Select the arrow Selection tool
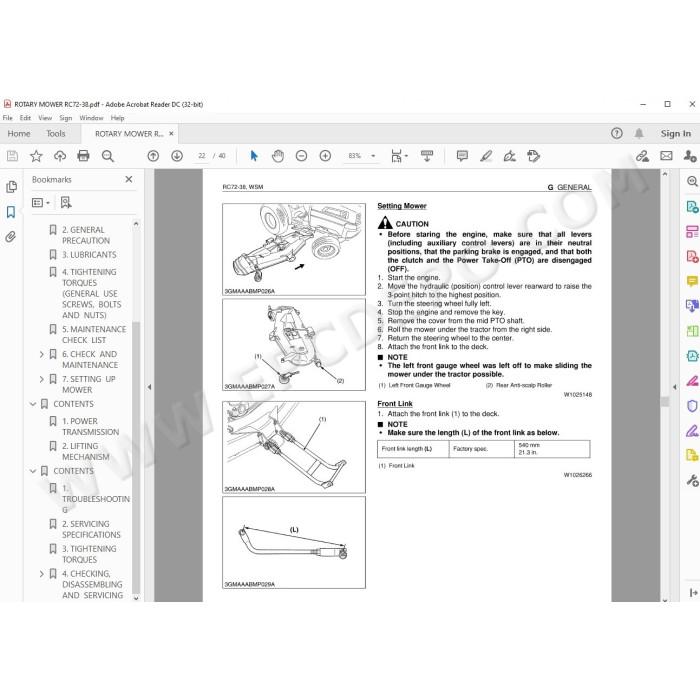The height and width of the screenshot is (700, 700). pos(254,156)
